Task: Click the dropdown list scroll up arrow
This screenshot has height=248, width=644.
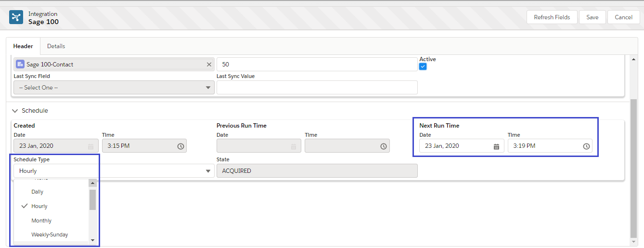Action: 93,183
